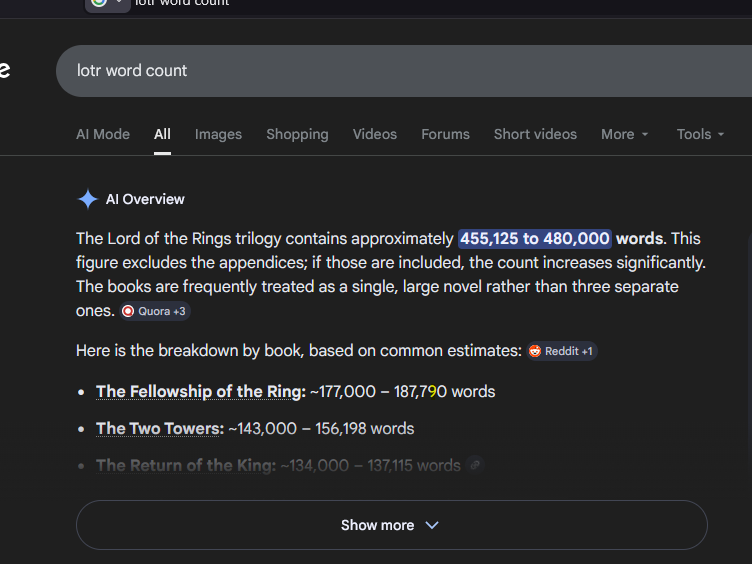Open The Two Towers link
The height and width of the screenshot is (564, 752).
(160, 428)
